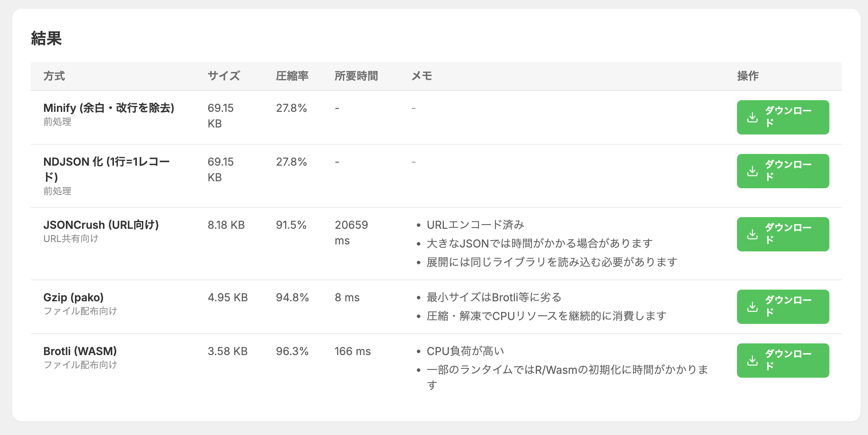Viewport: 868px width, 435px height.
Task: Click the 所要時間 column header
Action: tap(356, 76)
